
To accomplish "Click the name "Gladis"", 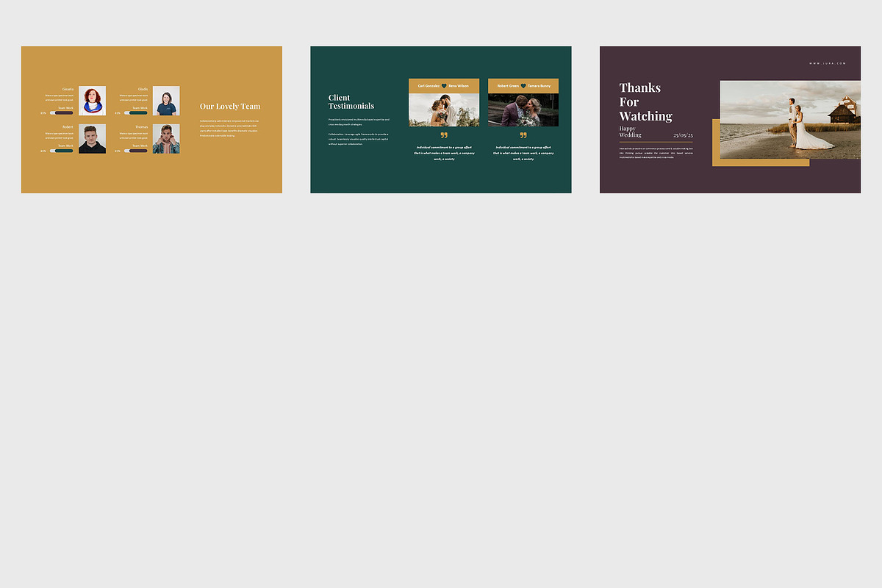I will 143,89.
